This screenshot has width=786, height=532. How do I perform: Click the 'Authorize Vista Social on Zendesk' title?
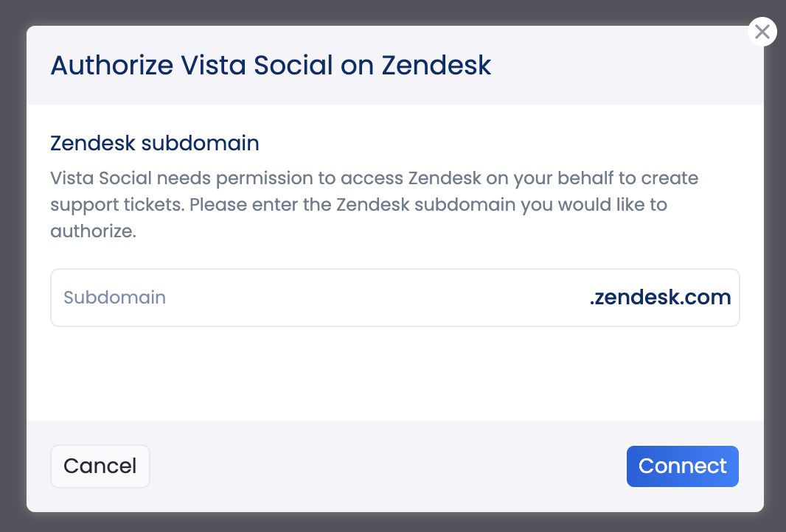click(271, 65)
